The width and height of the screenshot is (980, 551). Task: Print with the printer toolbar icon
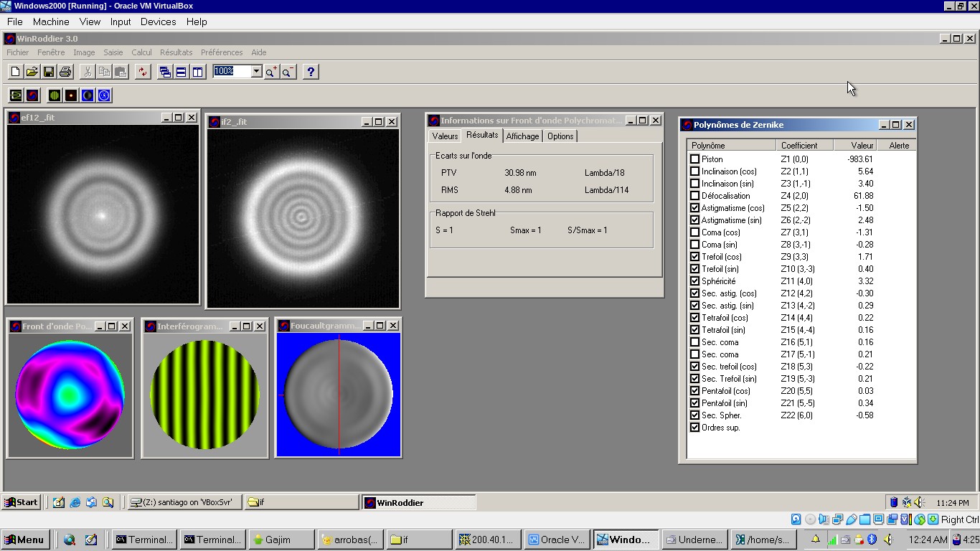tap(65, 72)
